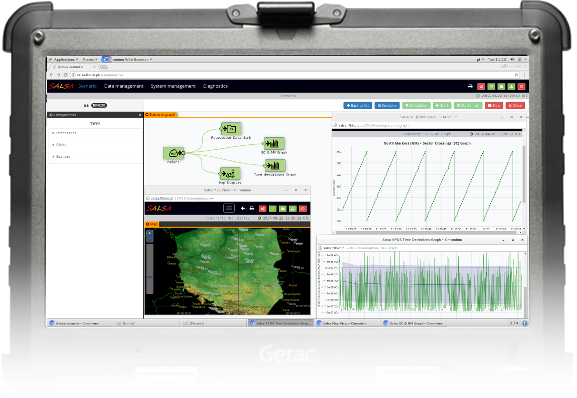
Task: Click the printer icon in SALSA top bar
Action: click(470, 86)
